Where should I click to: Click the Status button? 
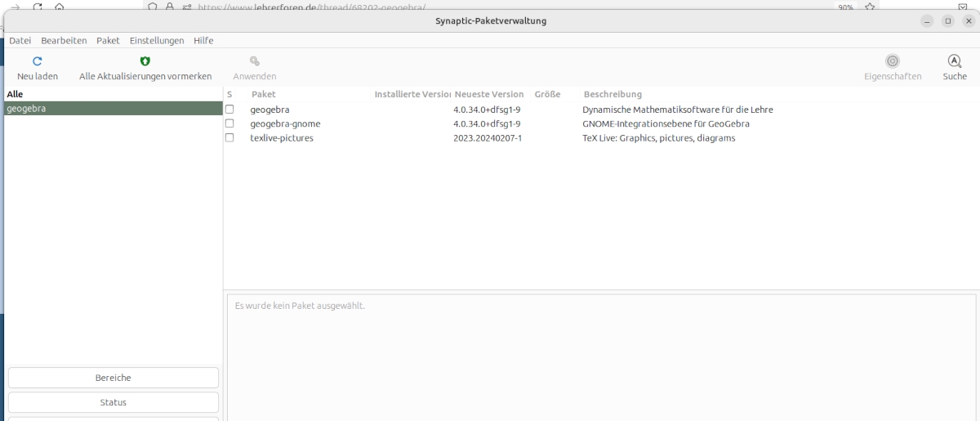(x=114, y=402)
